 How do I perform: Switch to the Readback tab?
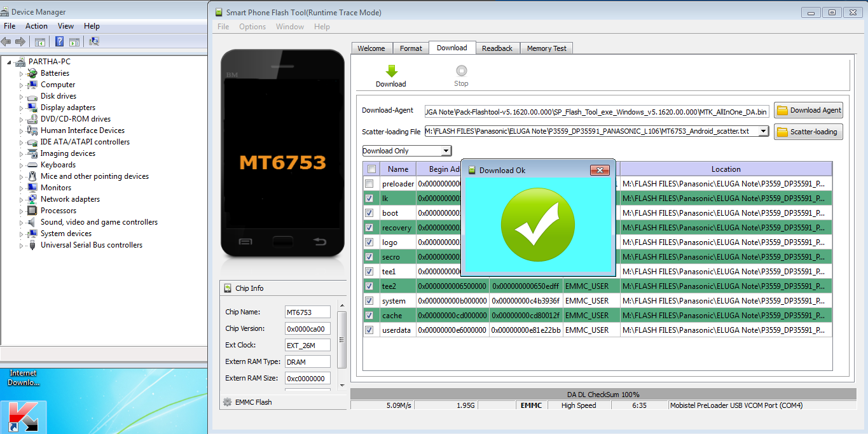click(x=497, y=48)
